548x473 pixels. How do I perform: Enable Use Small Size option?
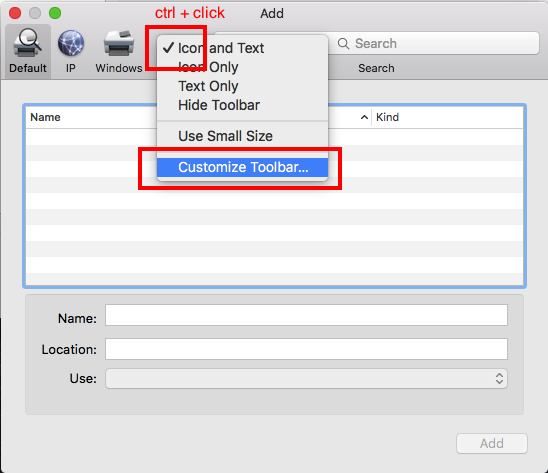pos(242,136)
